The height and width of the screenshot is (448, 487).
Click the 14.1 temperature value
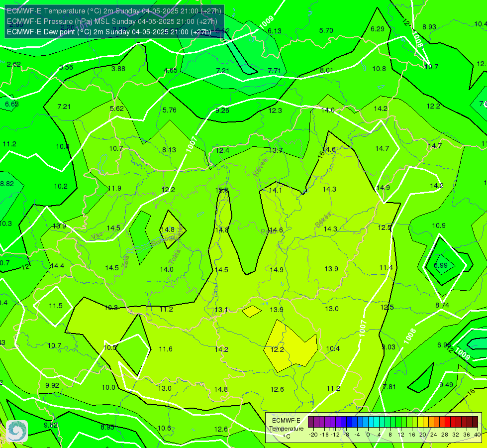(275, 190)
